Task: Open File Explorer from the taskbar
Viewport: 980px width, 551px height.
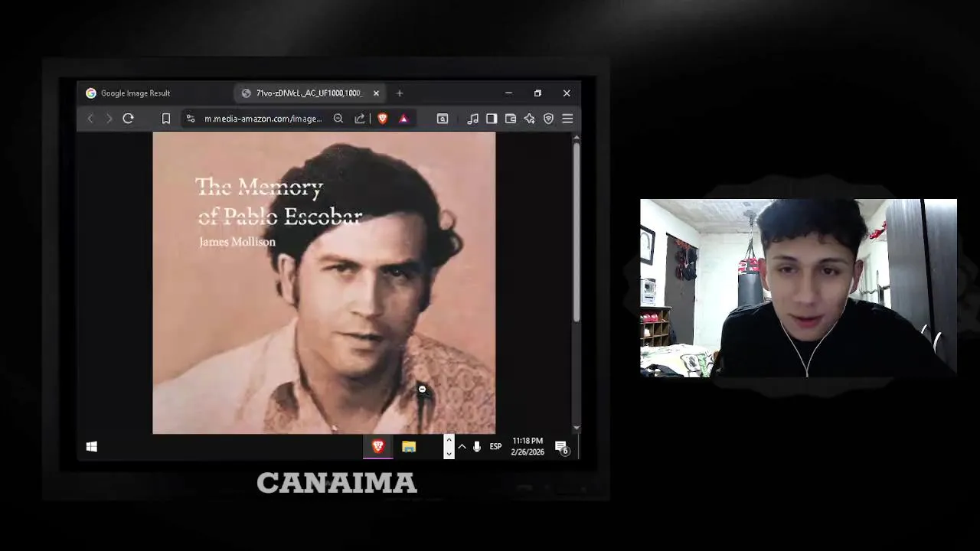Action: pos(409,447)
